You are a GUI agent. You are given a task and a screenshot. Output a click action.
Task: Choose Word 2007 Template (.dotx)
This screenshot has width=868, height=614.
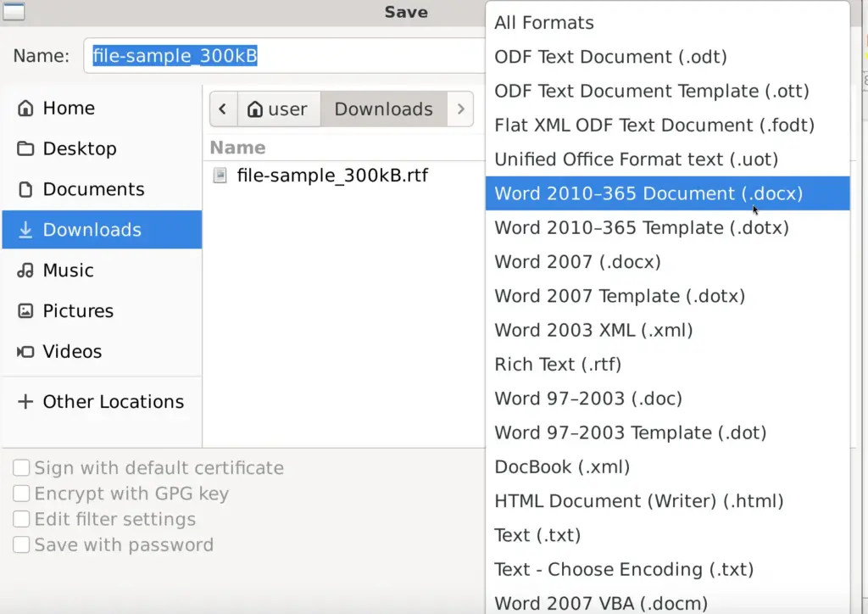pyautogui.click(x=668, y=296)
